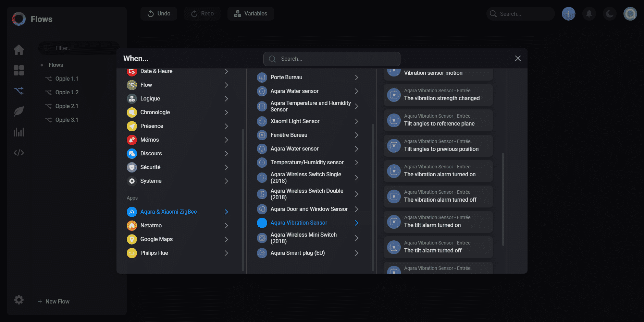Focus the flows Filter field

pos(79,48)
